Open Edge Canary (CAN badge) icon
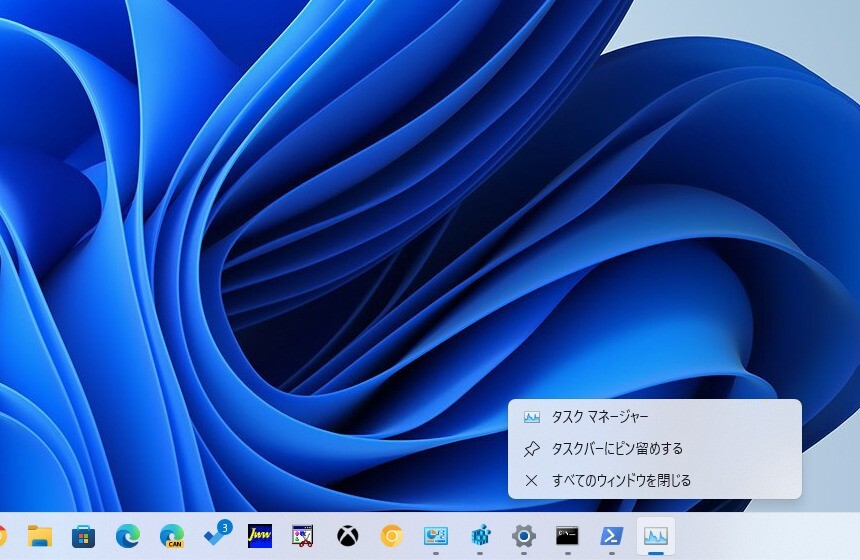The width and height of the screenshot is (860, 560). tap(172, 536)
